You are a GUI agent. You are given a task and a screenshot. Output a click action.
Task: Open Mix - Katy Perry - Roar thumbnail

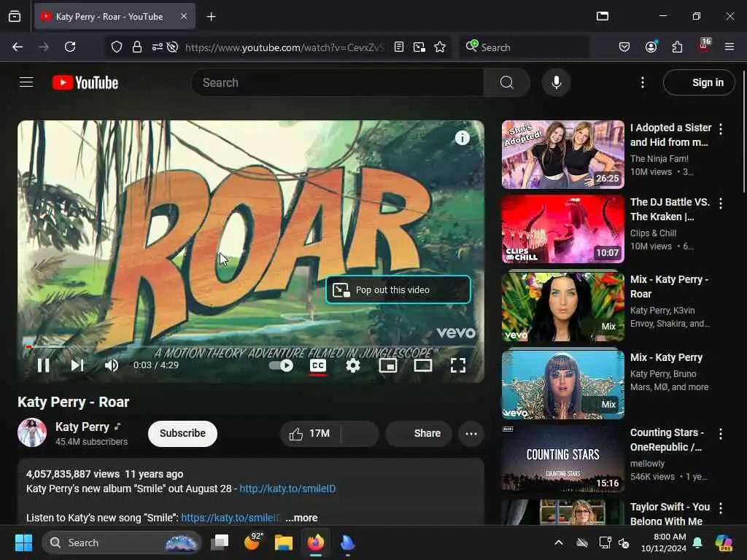[x=562, y=306]
